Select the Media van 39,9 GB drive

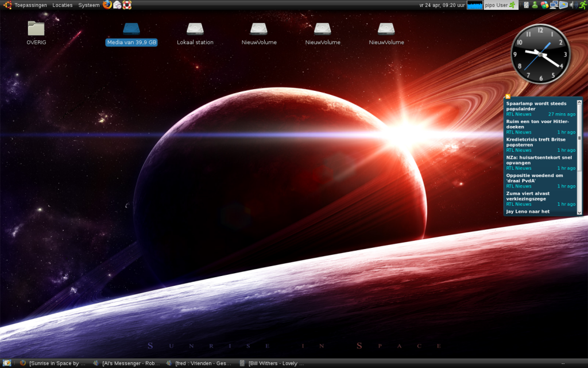coord(131,29)
